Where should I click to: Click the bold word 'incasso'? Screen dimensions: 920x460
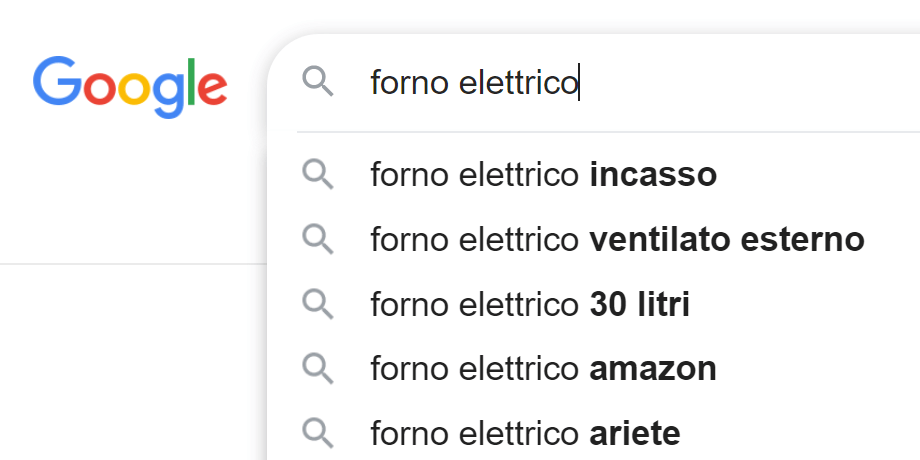click(653, 175)
